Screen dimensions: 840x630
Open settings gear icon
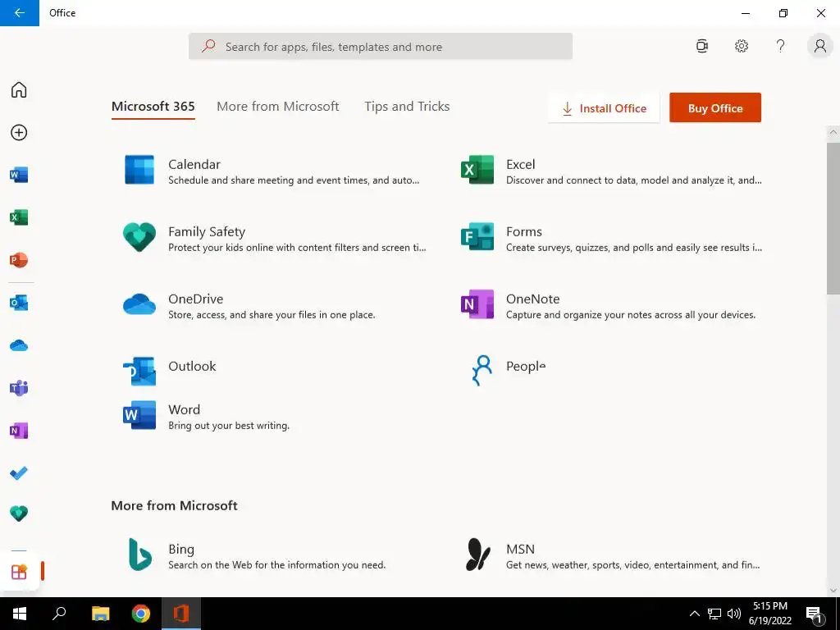point(742,46)
